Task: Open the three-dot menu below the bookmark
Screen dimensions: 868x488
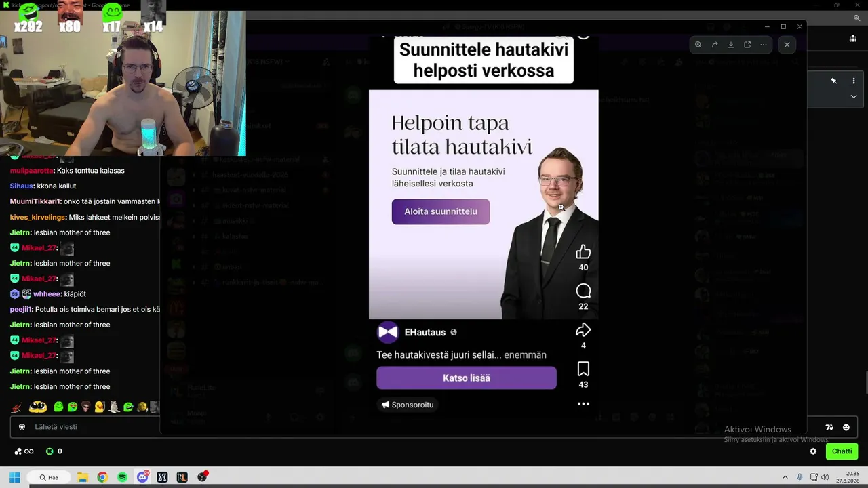Action: tap(583, 404)
